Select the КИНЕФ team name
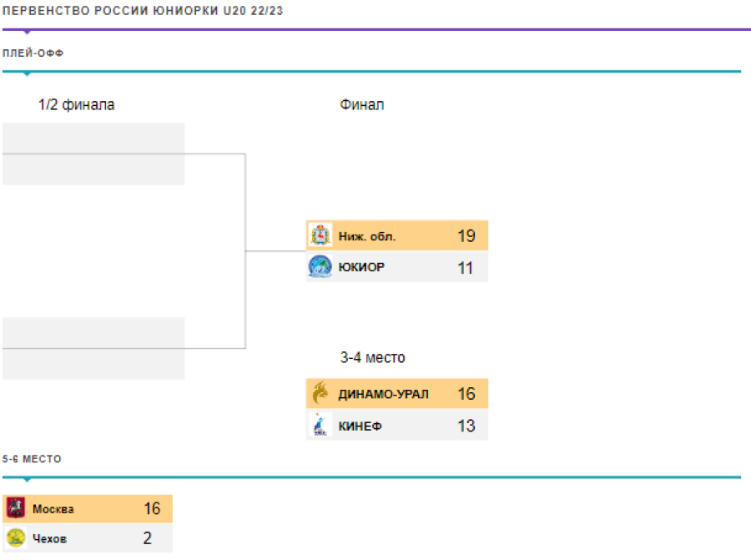The width and height of the screenshot is (751, 560). point(360,426)
